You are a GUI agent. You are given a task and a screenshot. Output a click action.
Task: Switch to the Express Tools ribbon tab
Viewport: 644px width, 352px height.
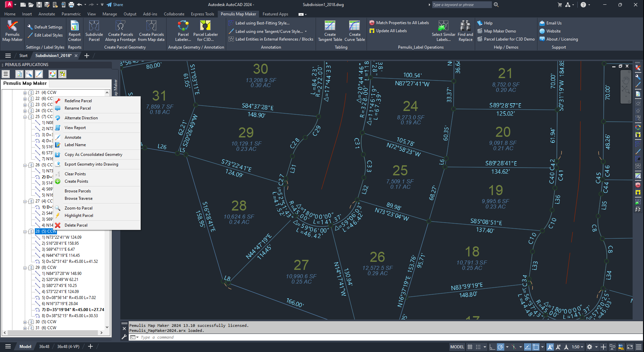[x=202, y=14]
